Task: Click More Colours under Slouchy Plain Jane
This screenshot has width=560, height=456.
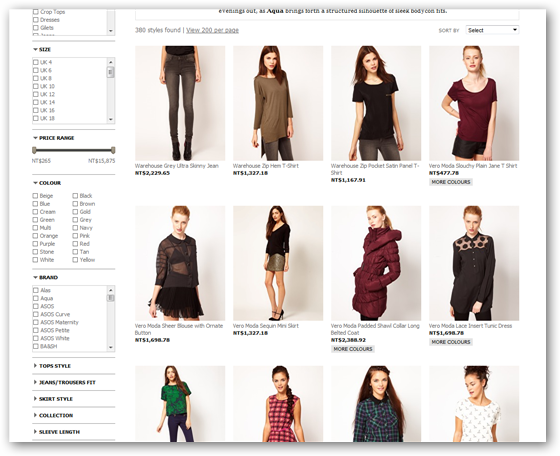Action: 451,182
